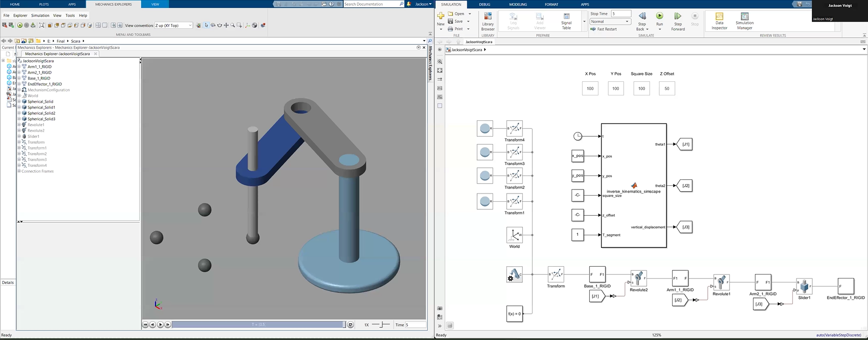Toggle the split four-view layout icon
Image resolution: width=868 pixels, height=340 pixels.
[98, 25]
